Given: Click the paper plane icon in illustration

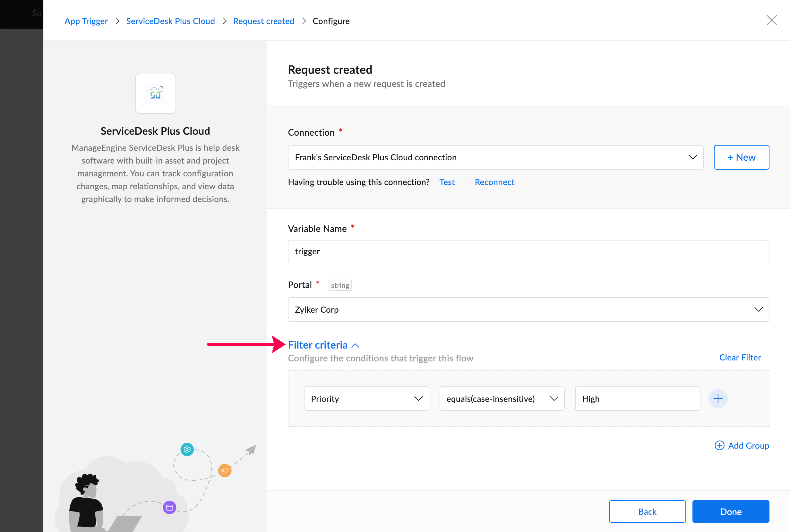Looking at the screenshot, I should click(251, 450).
